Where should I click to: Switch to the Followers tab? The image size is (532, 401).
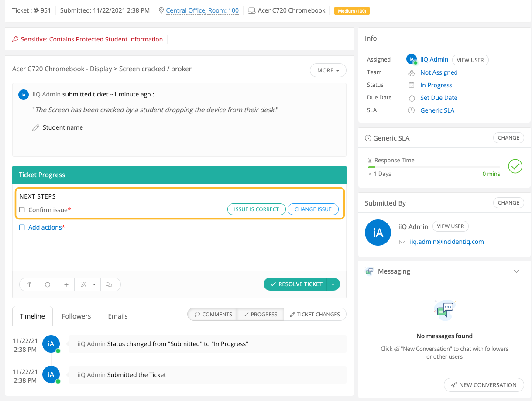pyautogui.click(x=76, y=316)
